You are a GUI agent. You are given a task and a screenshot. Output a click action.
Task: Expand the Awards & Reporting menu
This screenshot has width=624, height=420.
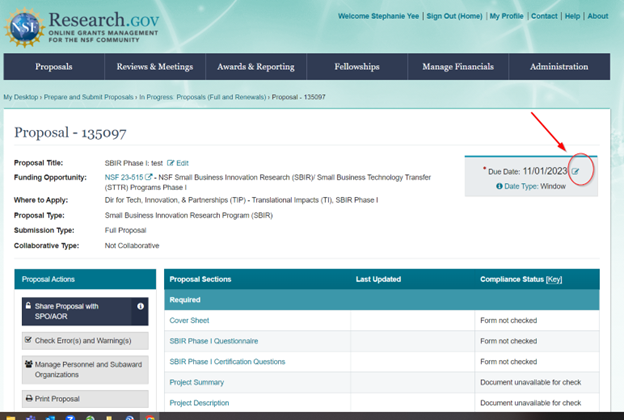259,67
